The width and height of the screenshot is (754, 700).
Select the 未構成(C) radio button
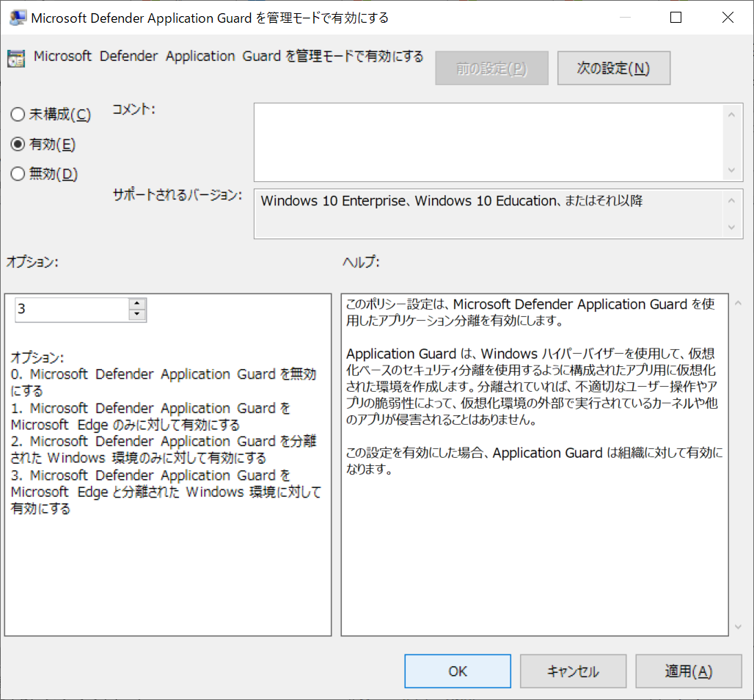coord(51,114)
